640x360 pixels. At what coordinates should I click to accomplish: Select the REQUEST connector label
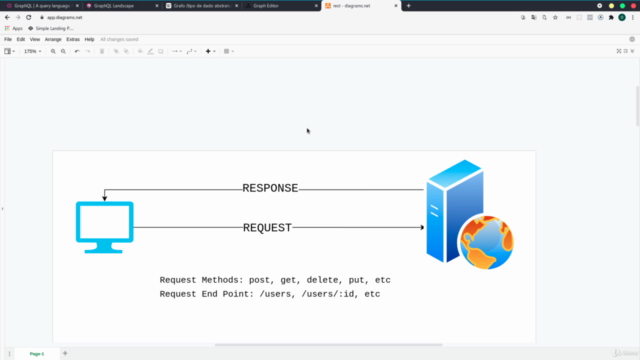[267, 228]
